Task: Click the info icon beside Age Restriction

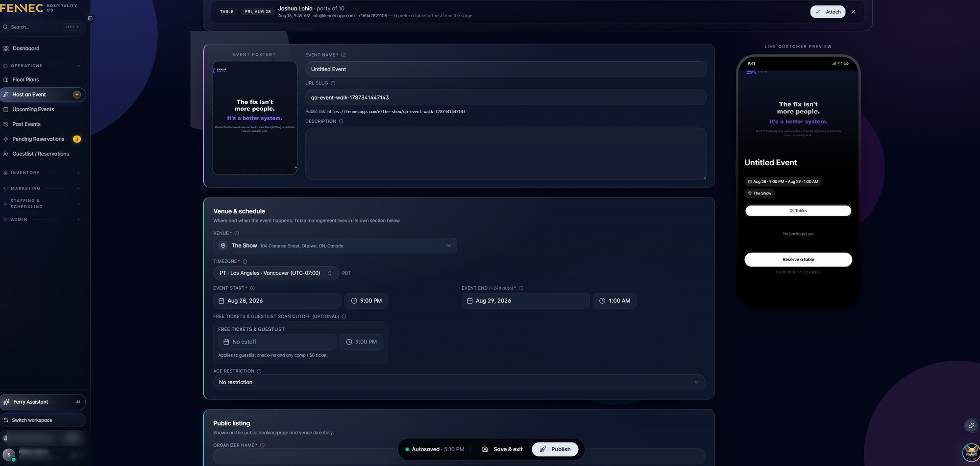Action: (x=259, y=371)
